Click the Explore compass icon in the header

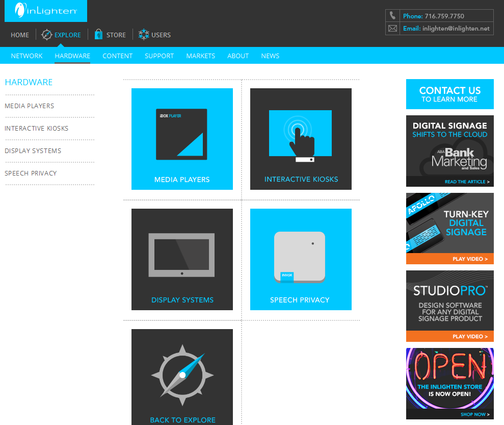[46, 35]
